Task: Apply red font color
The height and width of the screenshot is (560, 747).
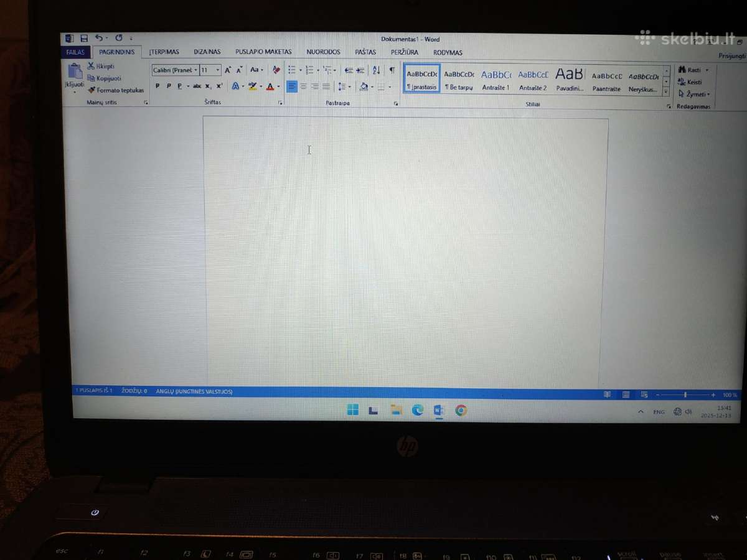Action: click(270, 86)
